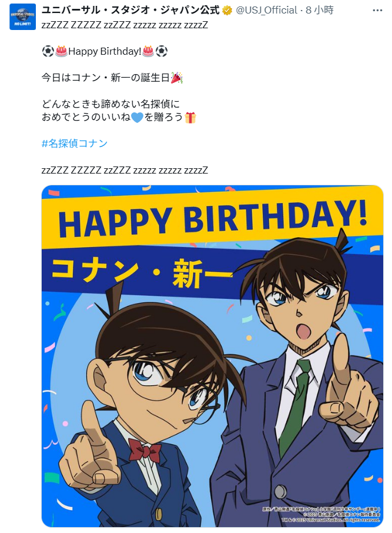
Task: Click the copyright notice at the image bottom
Action: (x=321, y=515)
